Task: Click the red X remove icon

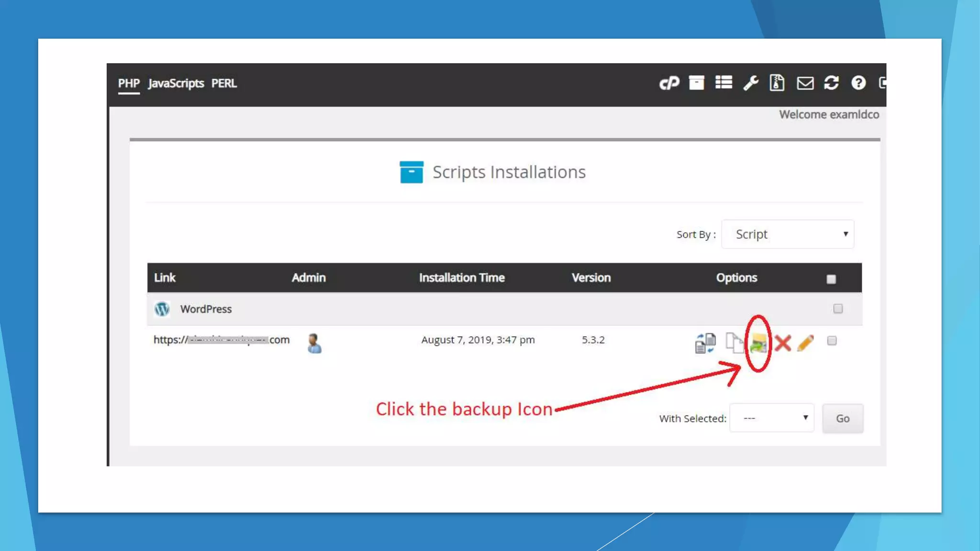Action: (x=783, y=343)
